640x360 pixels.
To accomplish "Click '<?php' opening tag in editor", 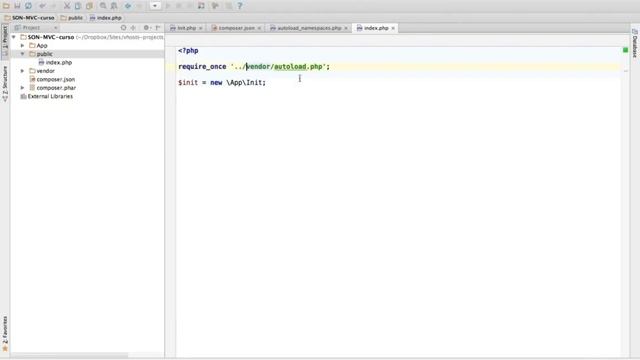I will coord(188,51).
